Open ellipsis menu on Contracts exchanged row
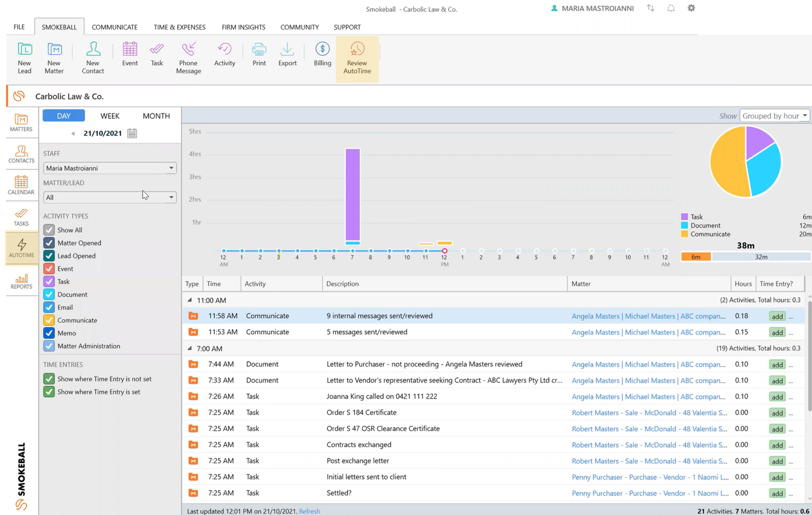Viewport: 812px width, 515px height. (x=791, y=445)
